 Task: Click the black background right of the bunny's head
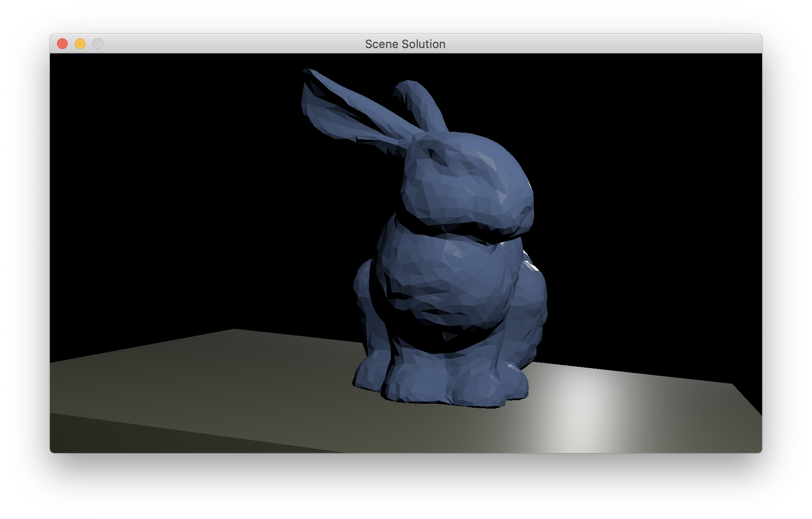tap(646, 178)
